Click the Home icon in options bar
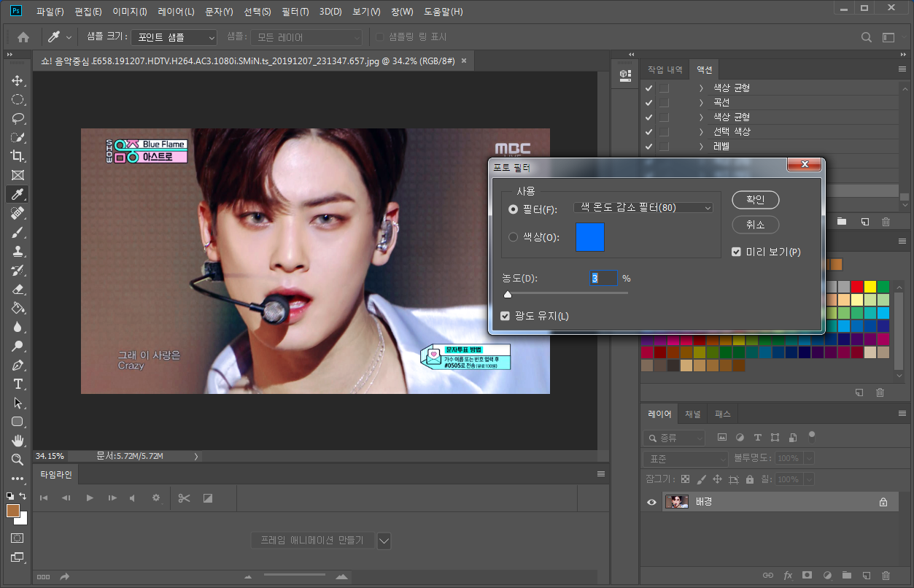 point(23,37)
